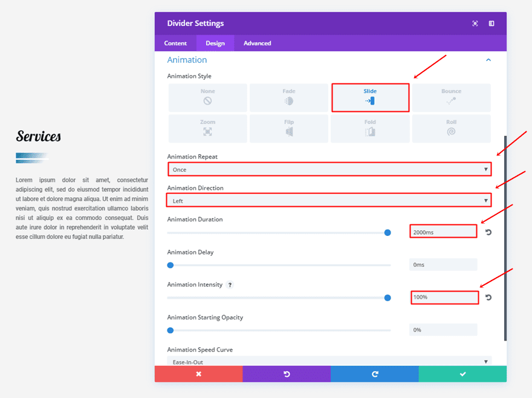Select the Bounce animation style
The width and height of the screenshot is (532, 398).
(451, 97)
